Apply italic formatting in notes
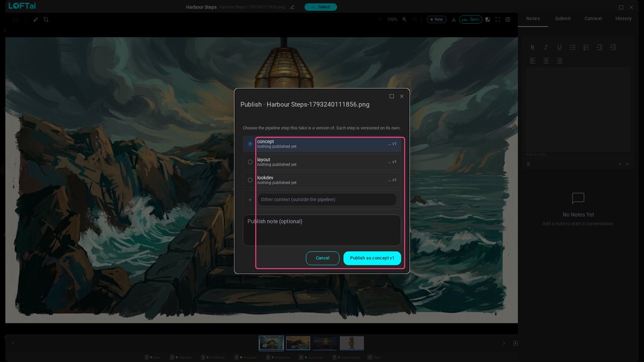Image resolution: width=644 pixels, height=362 pixels. [x=546, y=47]
